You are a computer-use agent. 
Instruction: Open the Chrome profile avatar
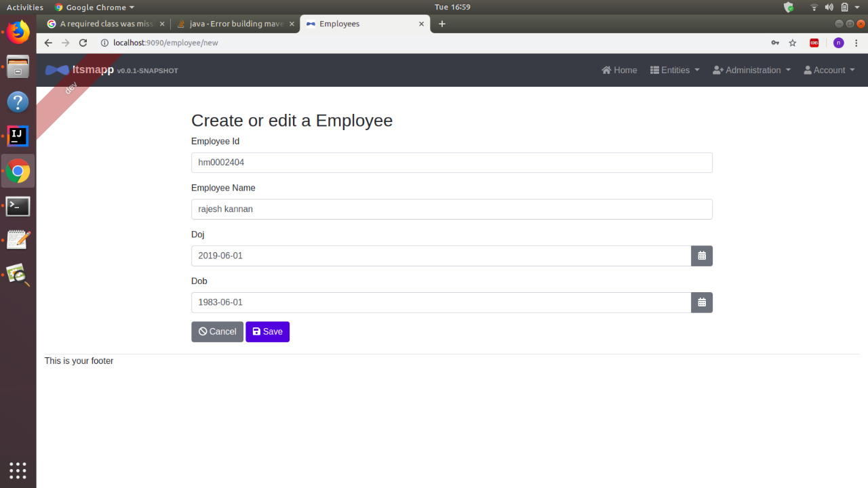(839, 43)
